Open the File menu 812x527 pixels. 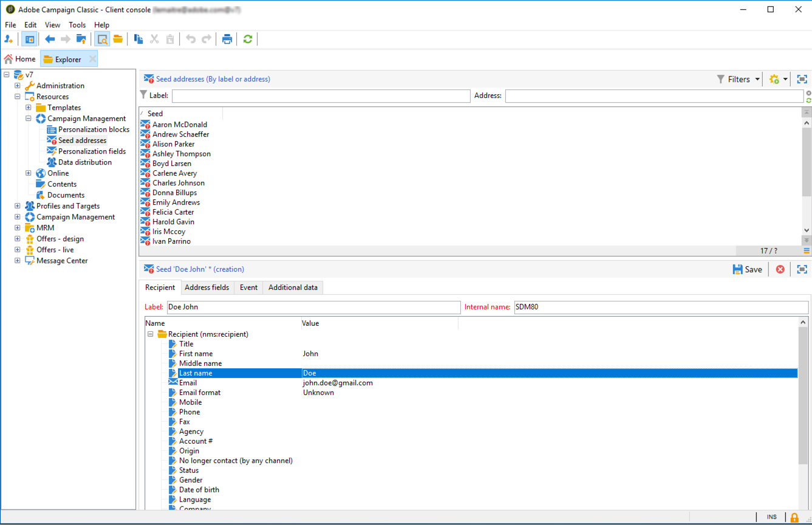pyautogui.click(x=11, y=25)
